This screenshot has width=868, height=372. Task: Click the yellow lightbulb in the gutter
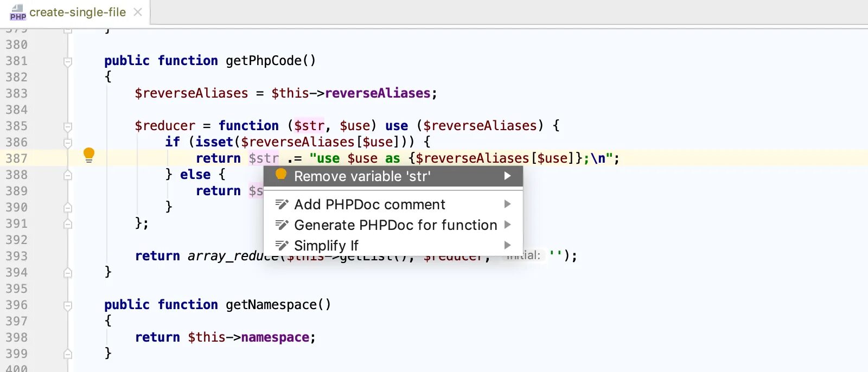[x=89, y=155]
